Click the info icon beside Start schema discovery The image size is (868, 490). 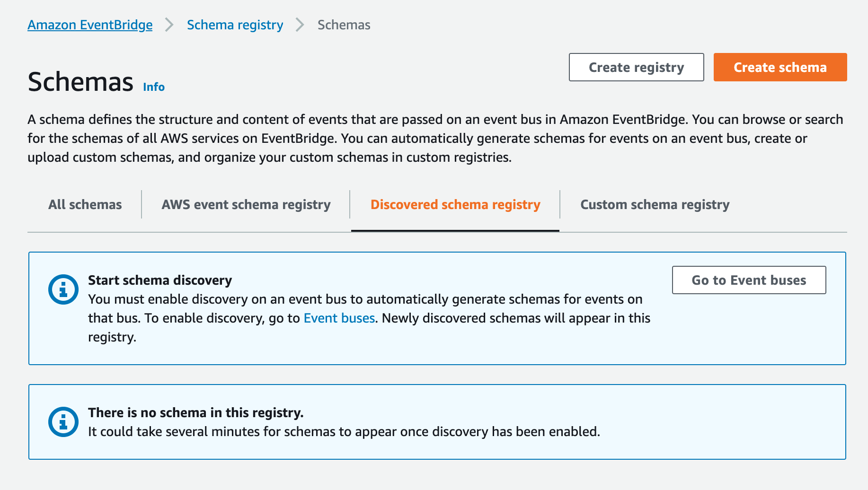[63, 289]
